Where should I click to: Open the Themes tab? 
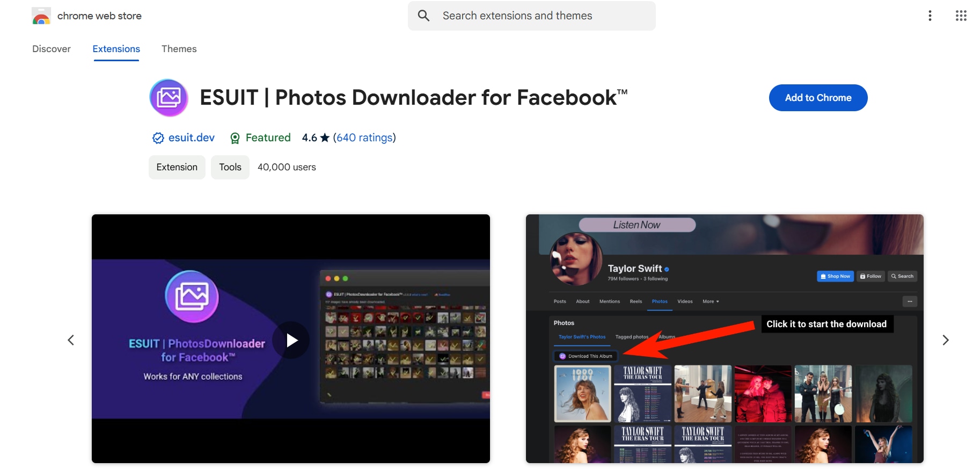179,49
